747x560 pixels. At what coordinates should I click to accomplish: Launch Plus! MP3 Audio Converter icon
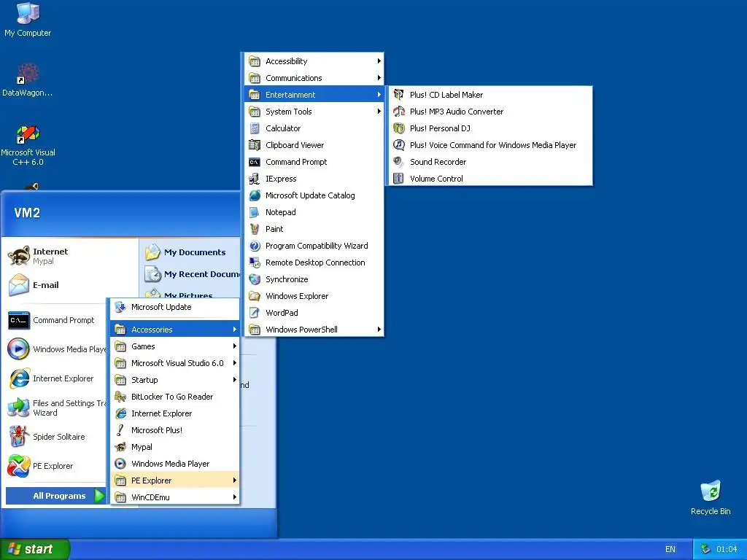pyautogui.click(x=398, y=112)
